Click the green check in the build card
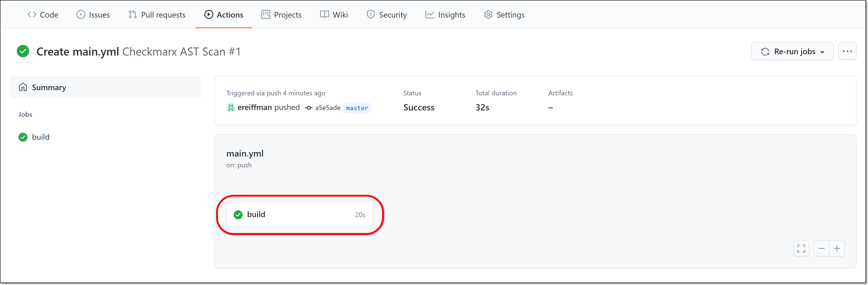The image size is (868, 285). [238, 215]
